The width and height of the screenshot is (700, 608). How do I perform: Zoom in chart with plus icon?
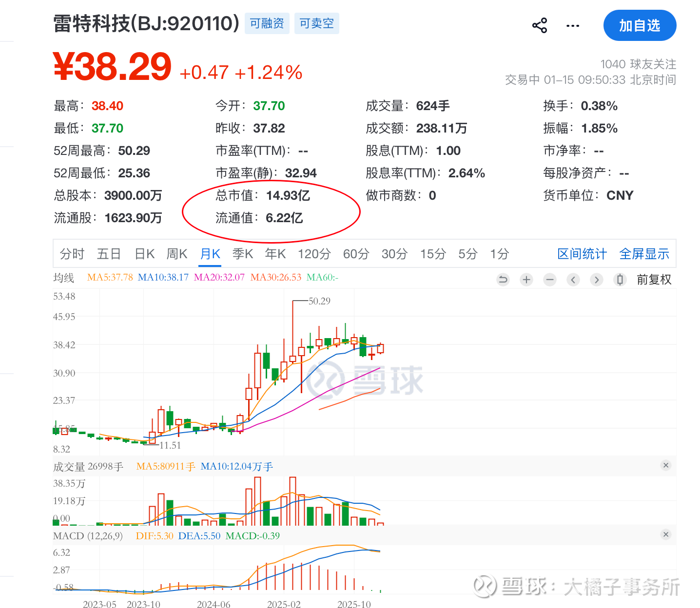pyautogui.click(x=526, y=280)
